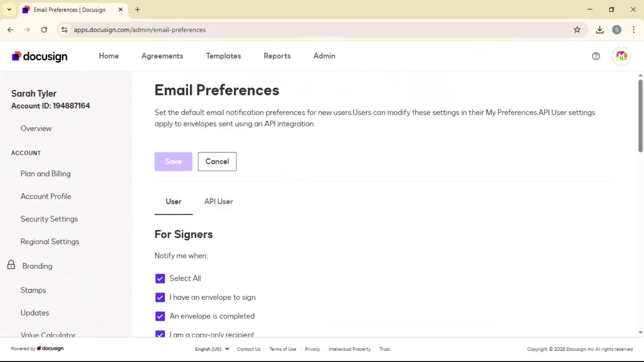Viewport: 644px width, 362px height.
Task: Open Security Settings page
Action: [x=49, y=219]
